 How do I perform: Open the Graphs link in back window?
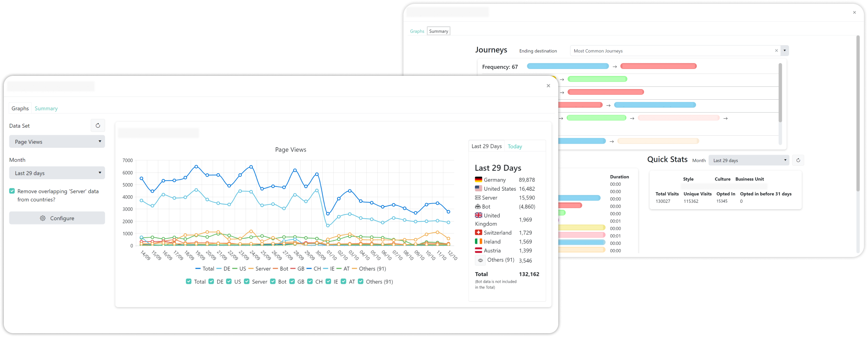point(417,31)
